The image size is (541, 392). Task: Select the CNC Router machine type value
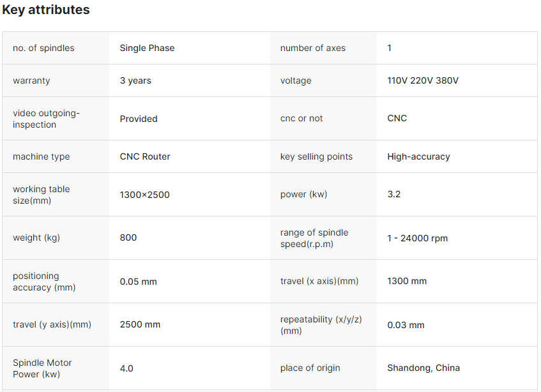coord(145,156)
